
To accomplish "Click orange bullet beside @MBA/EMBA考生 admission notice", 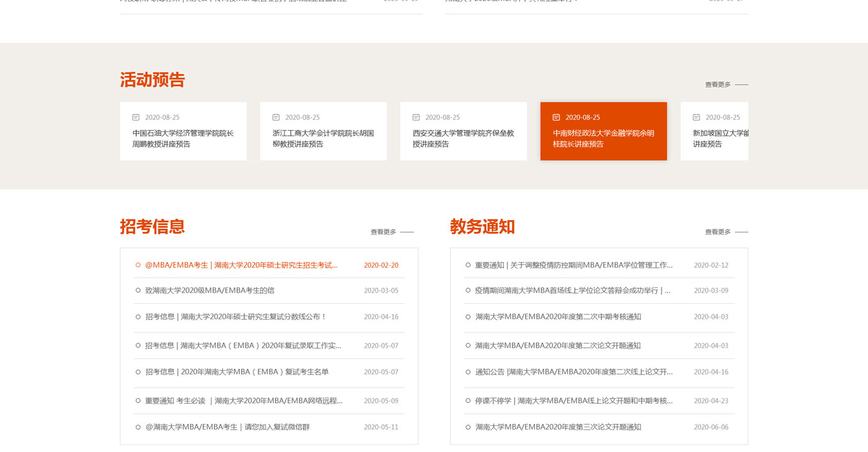I will 138,265.
